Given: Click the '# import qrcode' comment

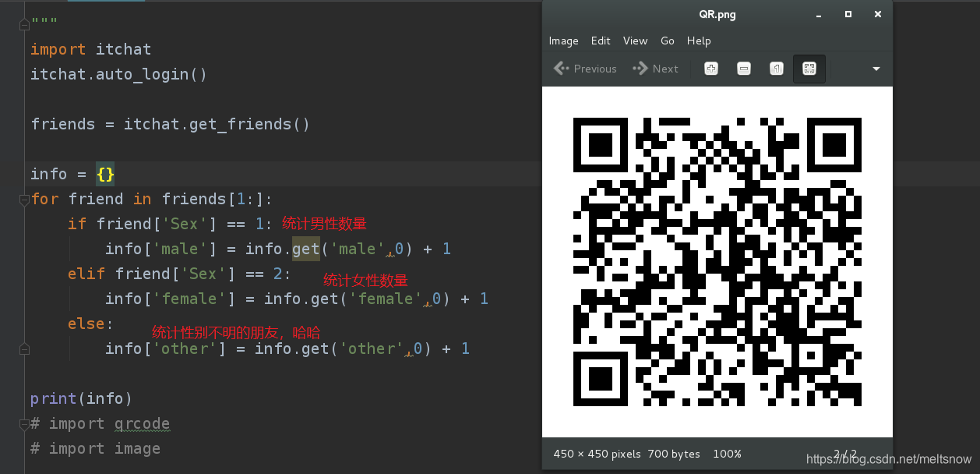Looking at the screenshot, I should 100,423.
